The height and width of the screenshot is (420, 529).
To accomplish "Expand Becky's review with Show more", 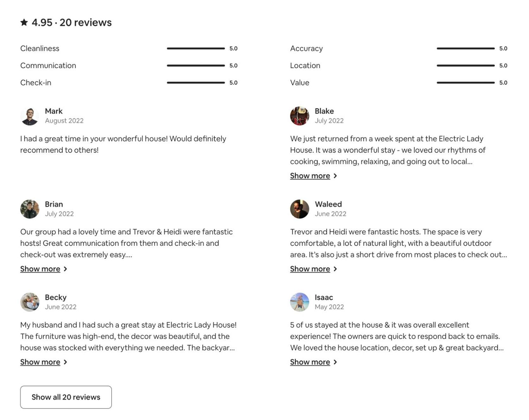I will (x=43, y=362).
